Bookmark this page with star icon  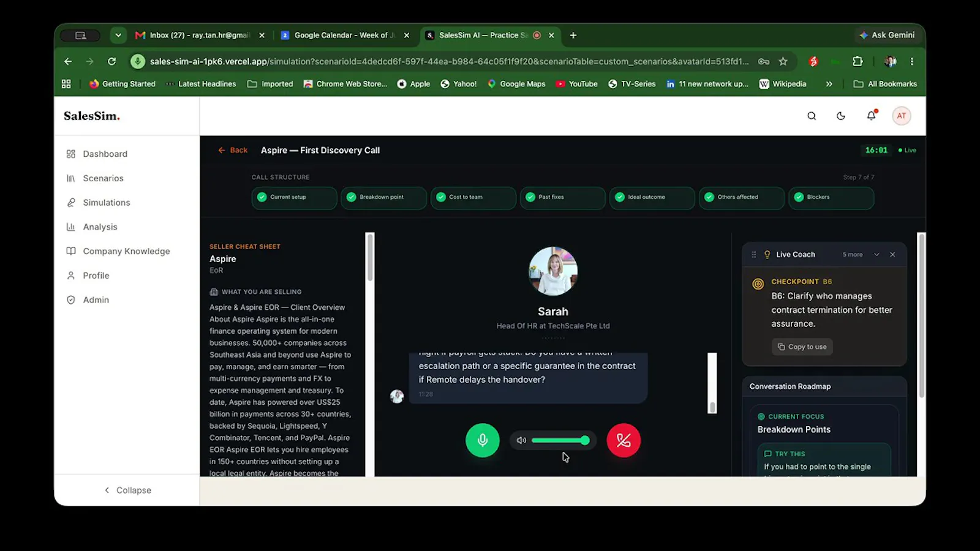click(x=783, y=61)
